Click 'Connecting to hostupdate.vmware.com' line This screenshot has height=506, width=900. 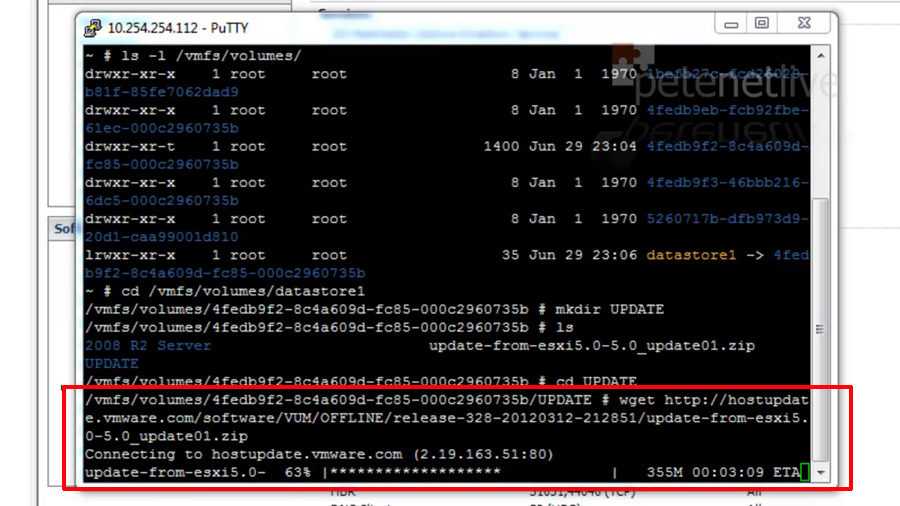319,454
